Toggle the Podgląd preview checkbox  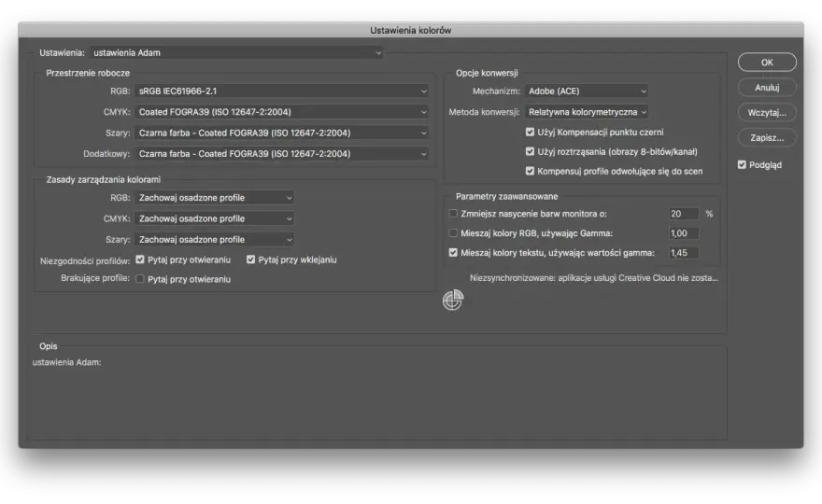tap(742, 165)
